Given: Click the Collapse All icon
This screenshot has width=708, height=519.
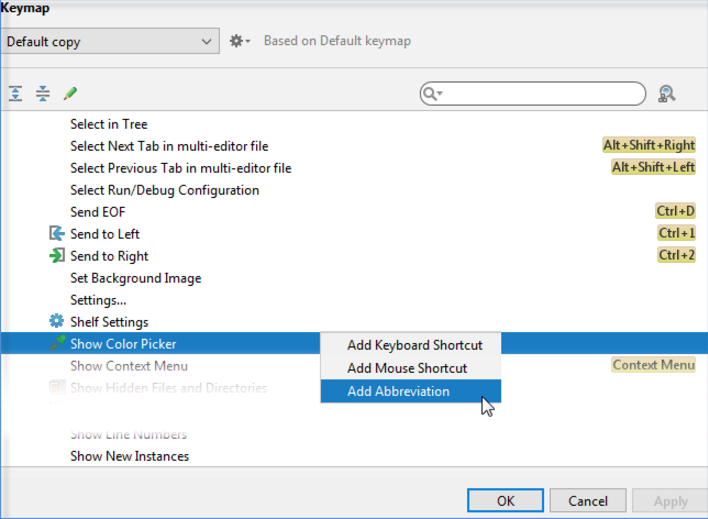Looking at the screenshot, I should coord(43,94).
